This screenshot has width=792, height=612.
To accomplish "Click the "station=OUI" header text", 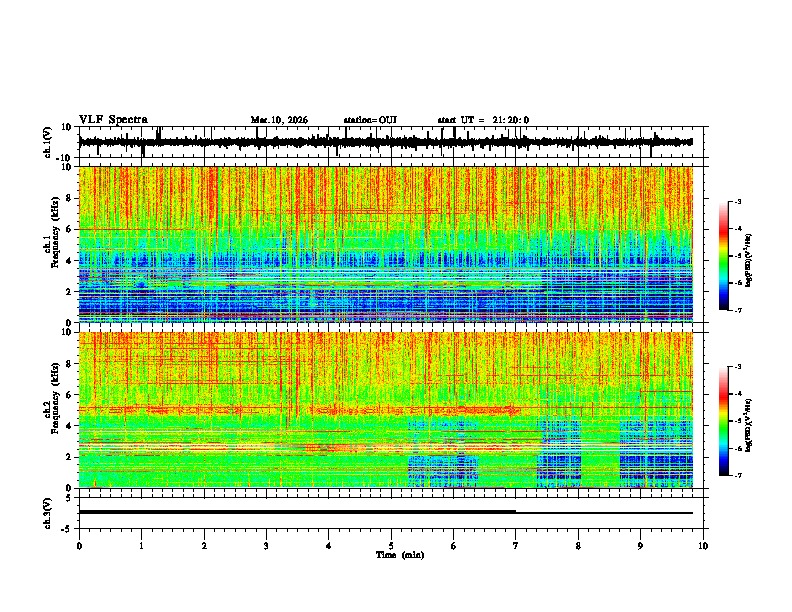I will 370,120.
